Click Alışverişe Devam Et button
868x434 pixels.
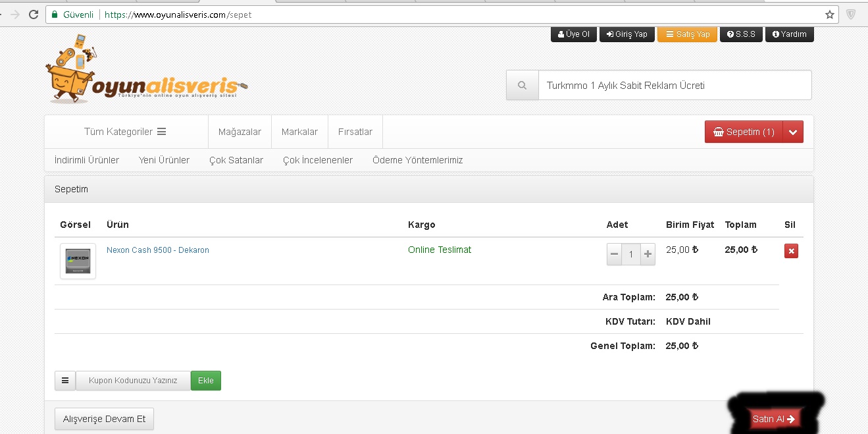pyautogui.click(x=104, y=419)
